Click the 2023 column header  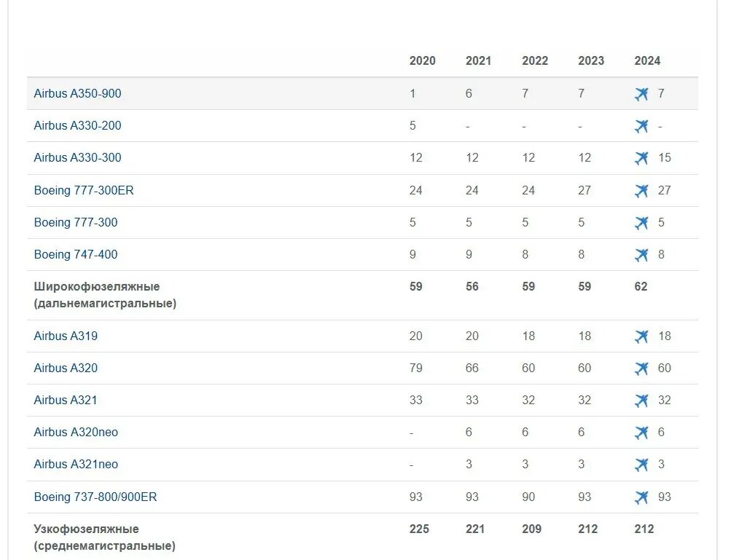[x=591, y=60]
